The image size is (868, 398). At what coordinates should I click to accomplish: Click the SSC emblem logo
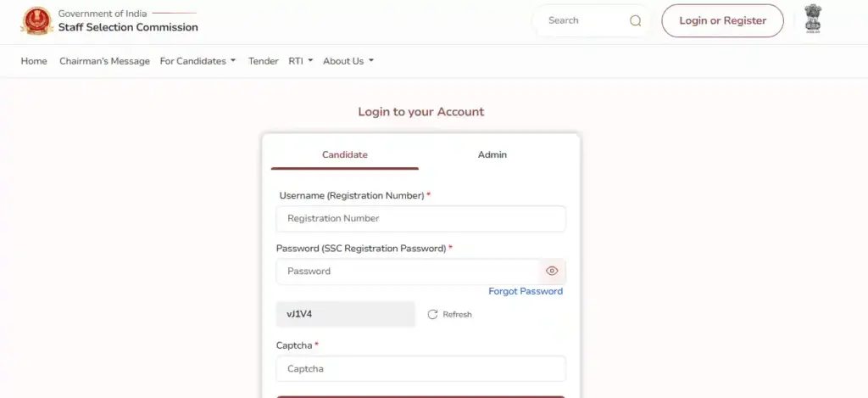pyautogui.click(x=36, y=21)
